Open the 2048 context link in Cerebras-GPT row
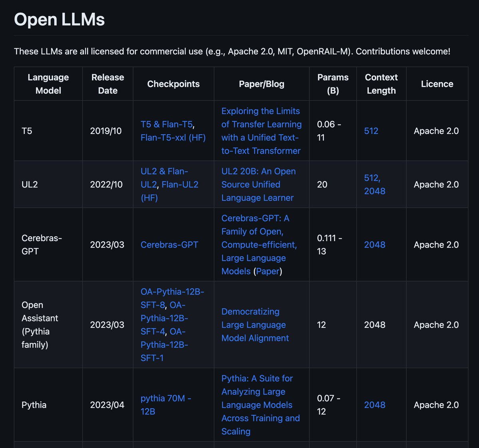Viewport: 479px width, 448px height. pyautogui.click(x=375, y=245)
